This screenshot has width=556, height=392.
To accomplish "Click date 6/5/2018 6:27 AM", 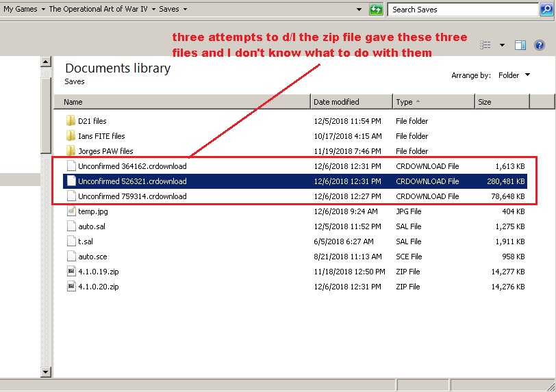I will pyautogui.click(x=344, y=241).
